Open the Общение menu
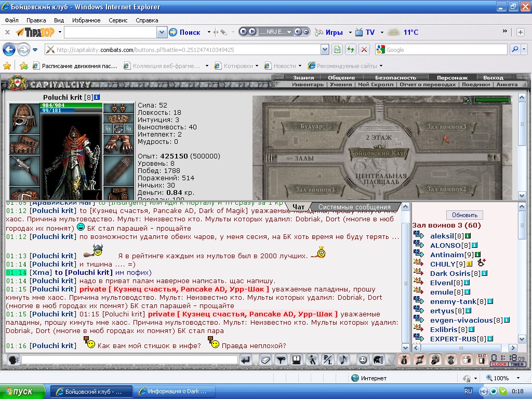This screenshot has width=532, height=399. pyautogui.click(x=341, y=78)
